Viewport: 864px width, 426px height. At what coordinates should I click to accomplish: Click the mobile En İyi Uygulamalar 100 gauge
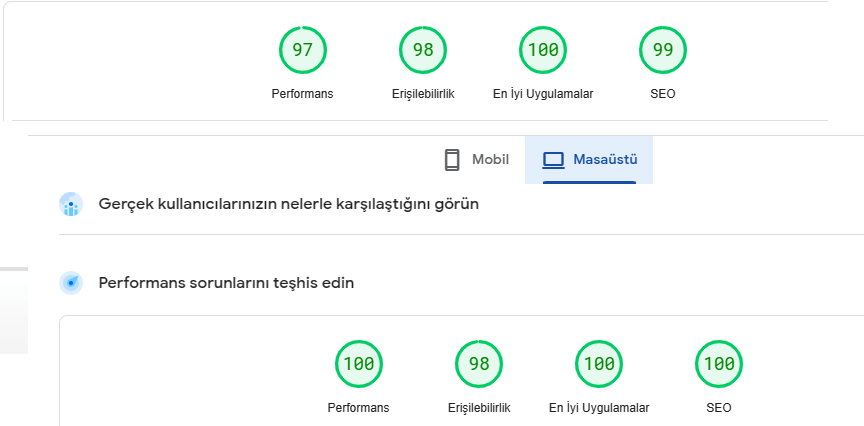point(543,50)
